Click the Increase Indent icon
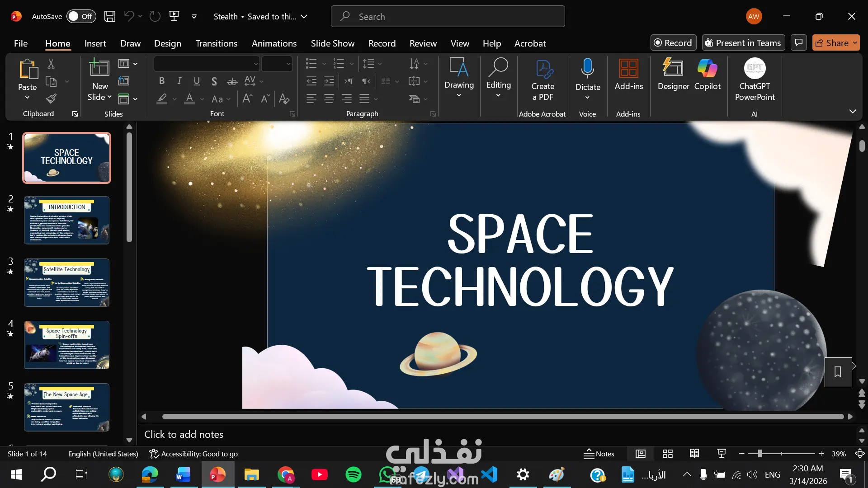Viewport: 868px width, 488px height. click(329, 81)
